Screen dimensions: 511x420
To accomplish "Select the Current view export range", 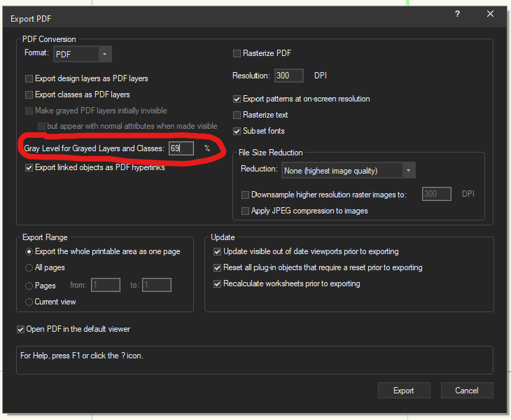I will 29,302.
